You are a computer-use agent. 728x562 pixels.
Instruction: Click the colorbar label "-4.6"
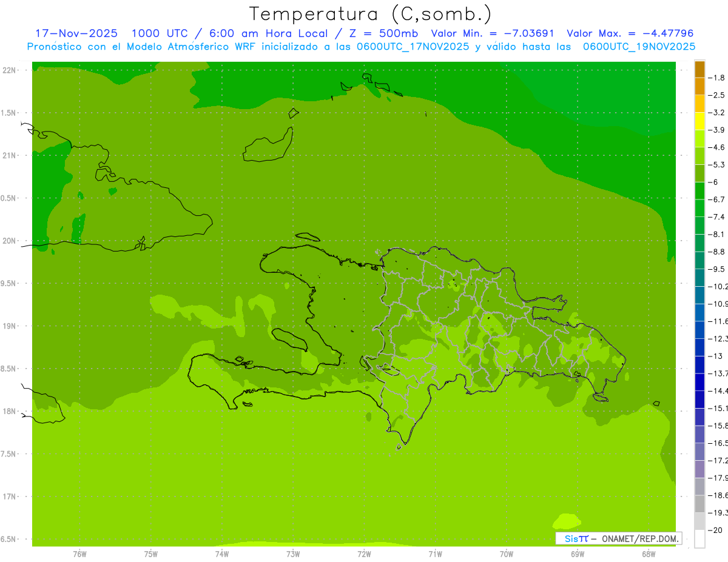click(718, 147)
